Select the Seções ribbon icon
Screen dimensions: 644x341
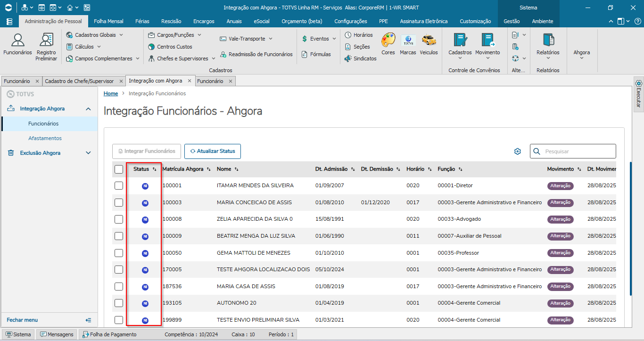(357, 47)
